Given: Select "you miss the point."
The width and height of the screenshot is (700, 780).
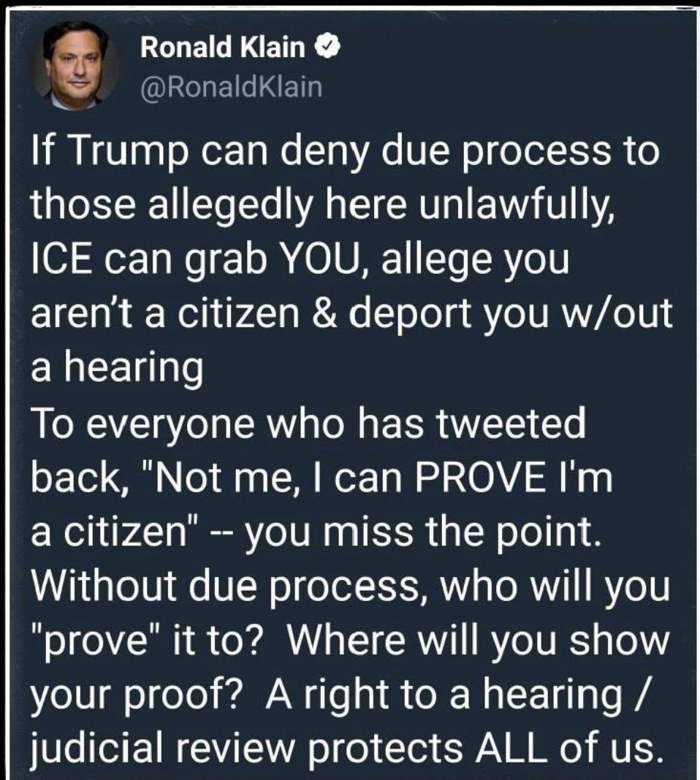Looking at the screenshot, I should coord(422,532).
